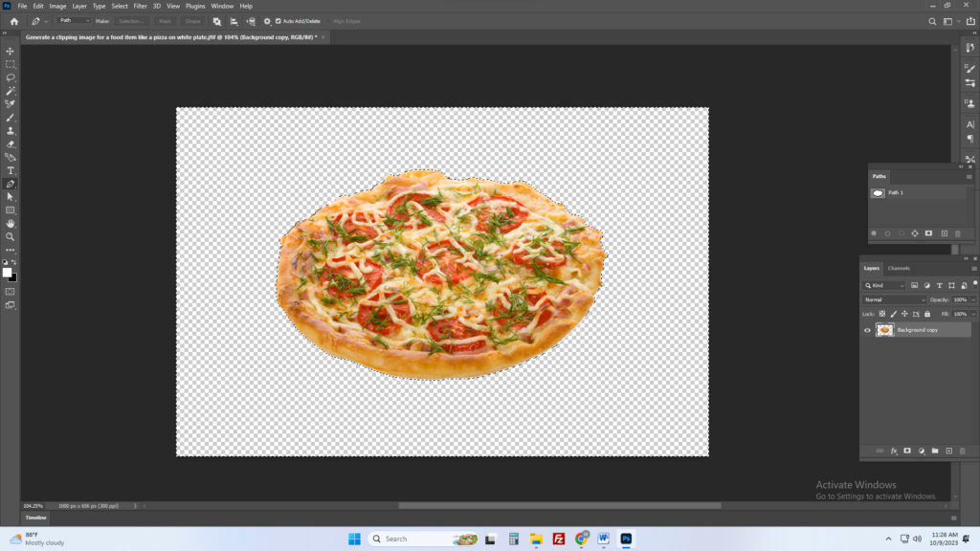Delete current path with trash icon
The width and height of the screenshot is (980, 551).
[957, 233]
